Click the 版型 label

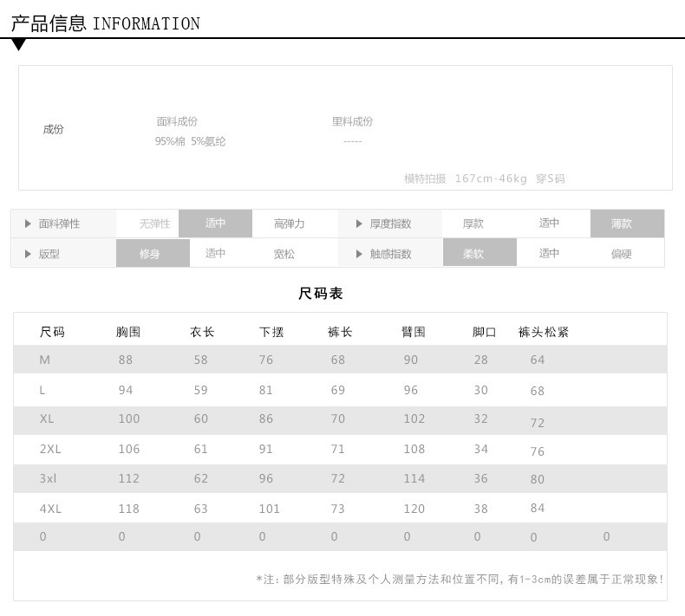(x=49, y=254)
